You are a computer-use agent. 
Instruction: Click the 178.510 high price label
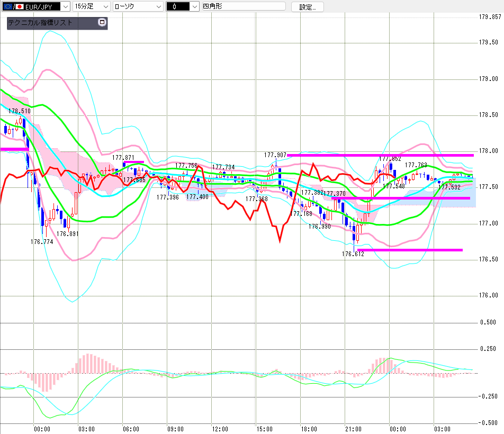(20, 111)
